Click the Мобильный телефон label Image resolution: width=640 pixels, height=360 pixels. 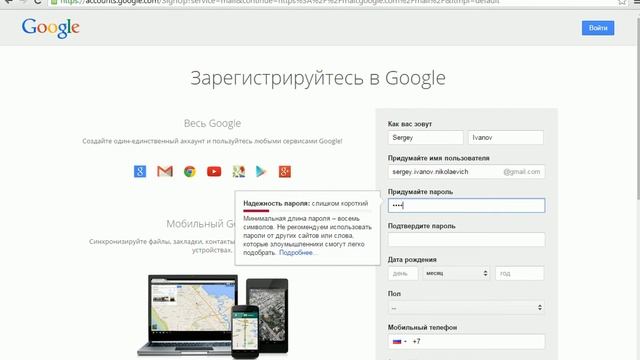[x=422, y=327]
